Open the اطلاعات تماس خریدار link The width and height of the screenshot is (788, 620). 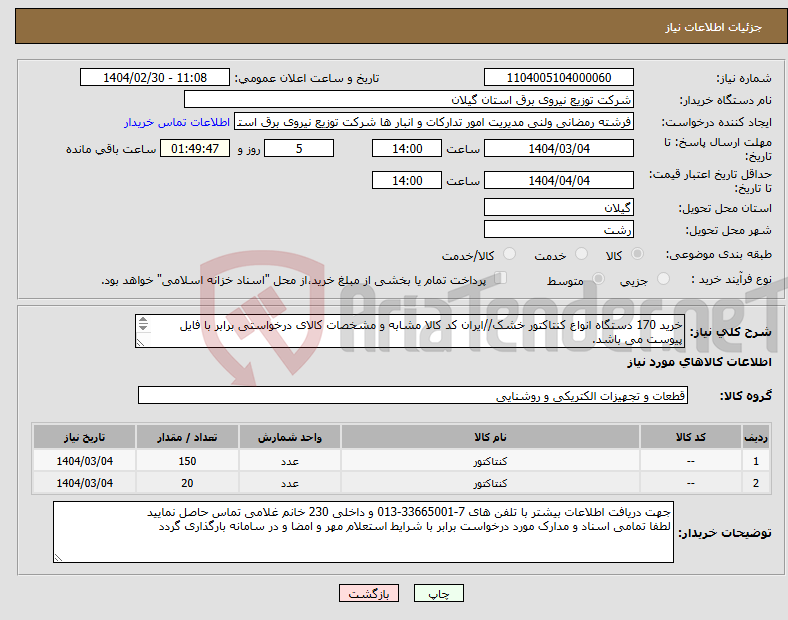177,122
